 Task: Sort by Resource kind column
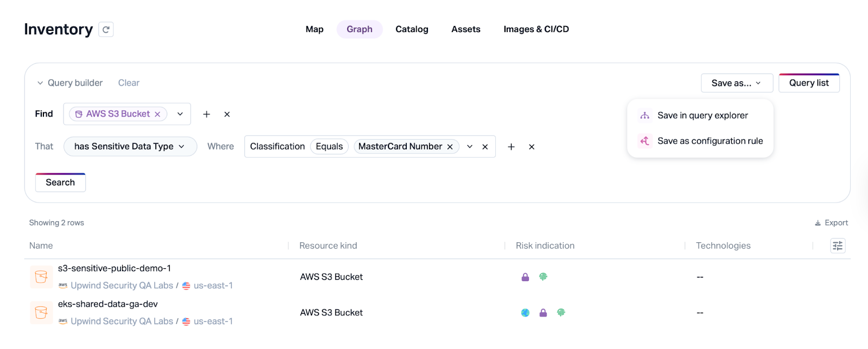tap(328, 245)
